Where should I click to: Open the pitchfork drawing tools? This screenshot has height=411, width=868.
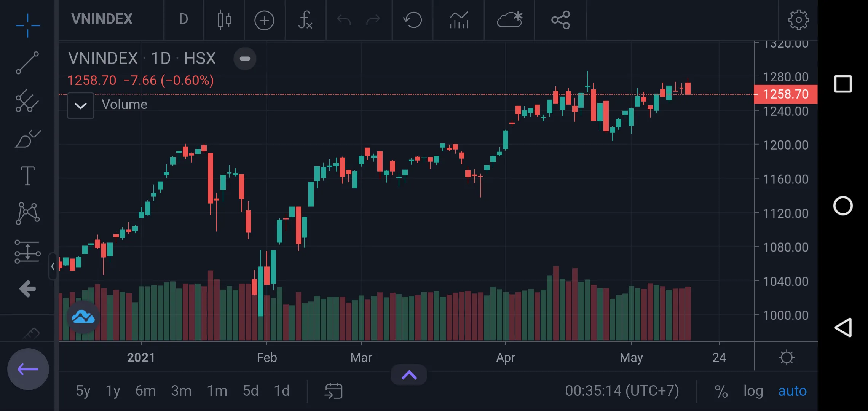(x=27, y=101)
